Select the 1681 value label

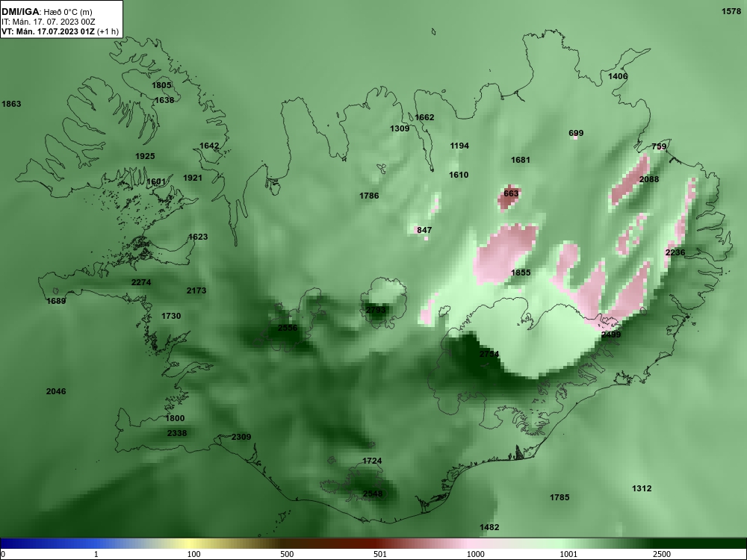tap(520, 160)
